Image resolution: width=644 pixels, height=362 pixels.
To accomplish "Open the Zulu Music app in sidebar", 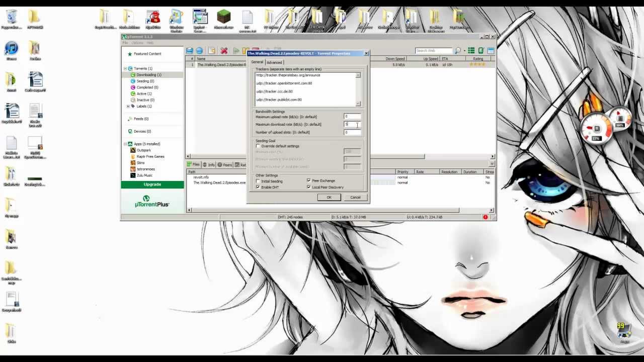I will (x=141, y=175).
